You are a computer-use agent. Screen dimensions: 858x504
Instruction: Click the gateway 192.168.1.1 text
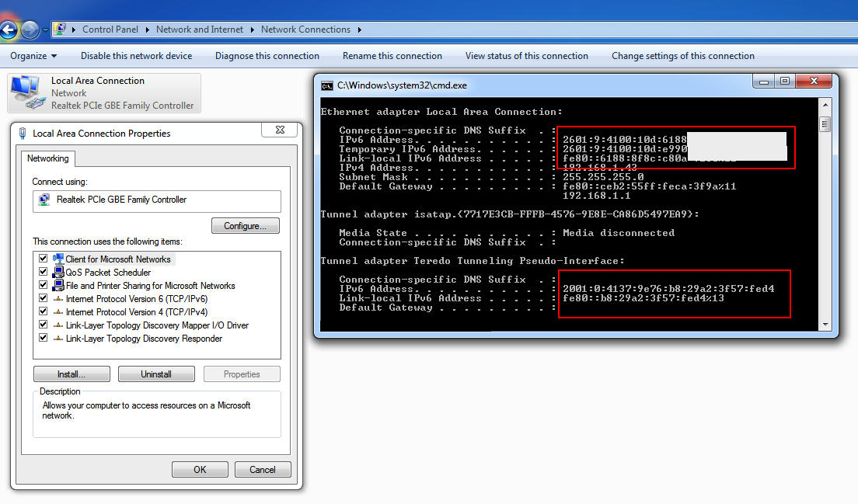[596, 196]
